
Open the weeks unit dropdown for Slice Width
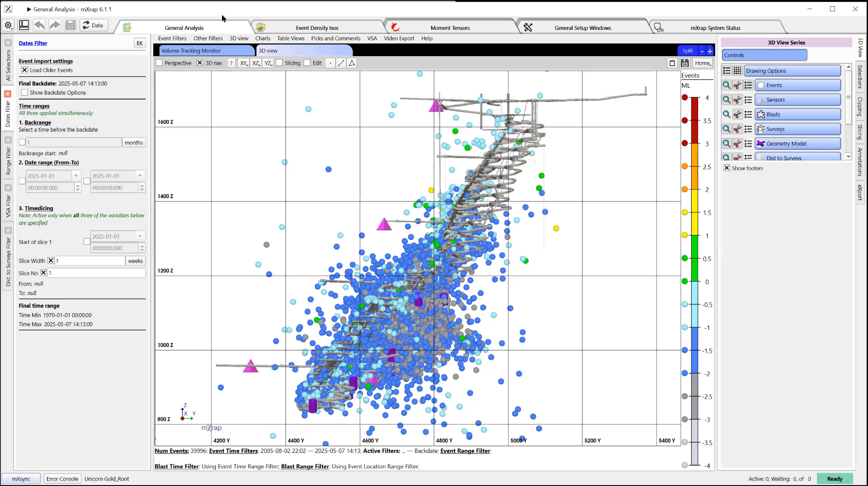click(135, 261)
